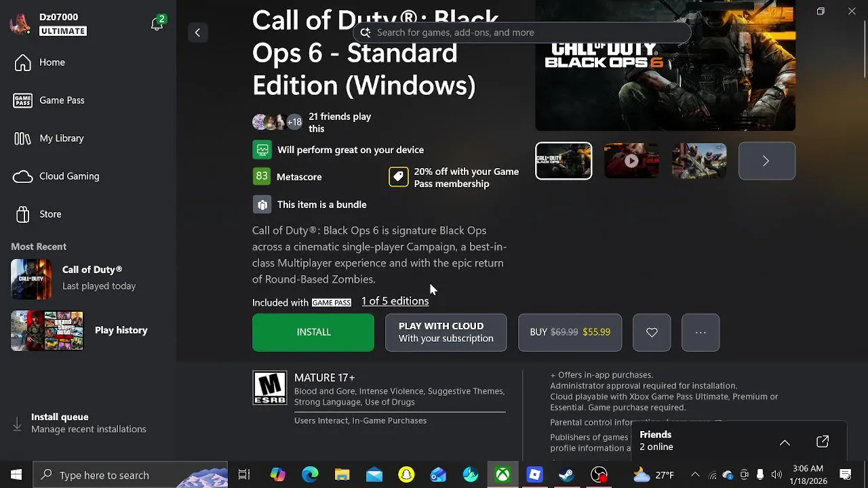Click the search games input field

click(521, 33)
